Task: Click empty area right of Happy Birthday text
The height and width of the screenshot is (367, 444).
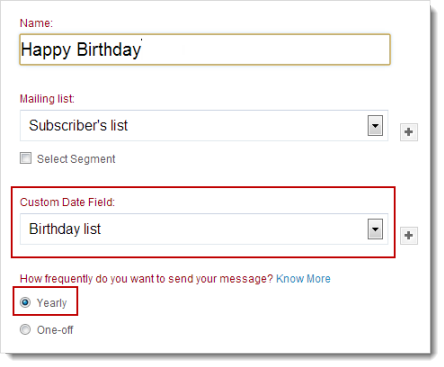Action: tap(265, 49)
